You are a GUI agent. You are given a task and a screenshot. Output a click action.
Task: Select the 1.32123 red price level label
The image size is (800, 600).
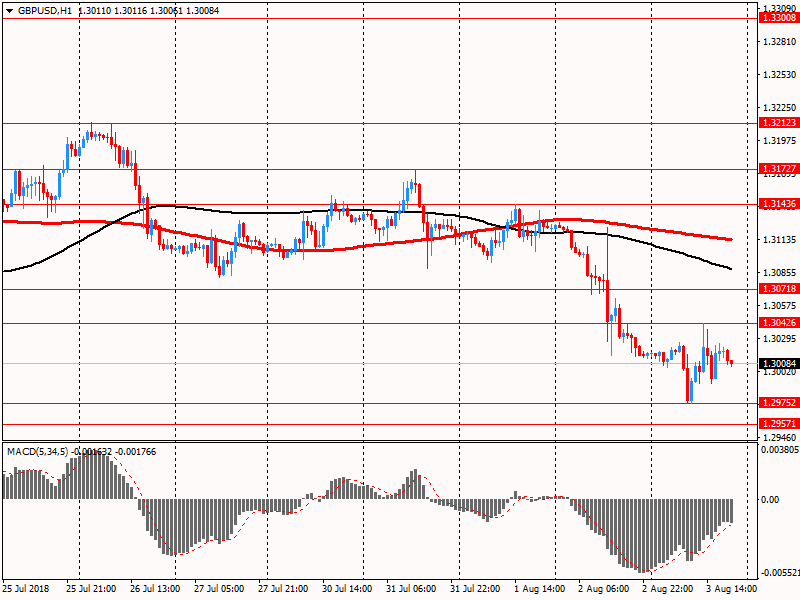click(778, 123)
